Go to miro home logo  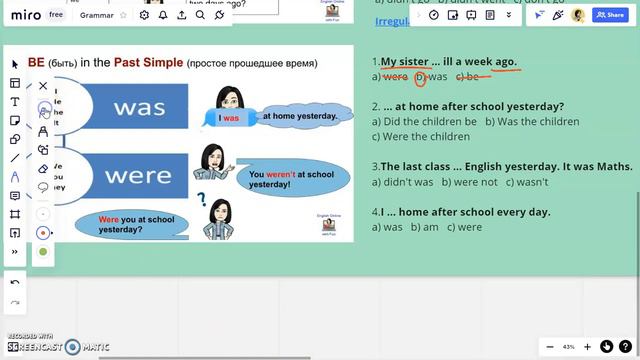tap(26, 16)
